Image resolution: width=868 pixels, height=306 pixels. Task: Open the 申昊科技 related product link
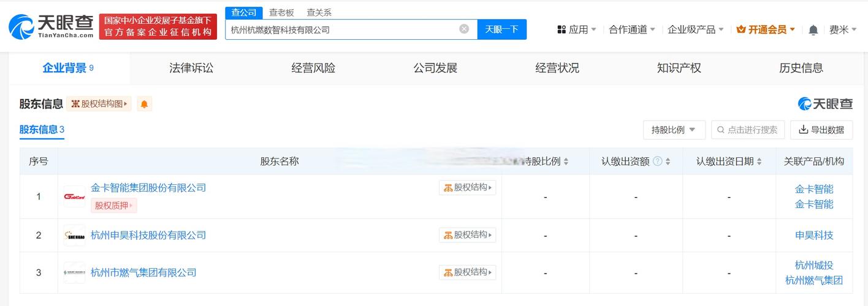click(x=814, y=235)
